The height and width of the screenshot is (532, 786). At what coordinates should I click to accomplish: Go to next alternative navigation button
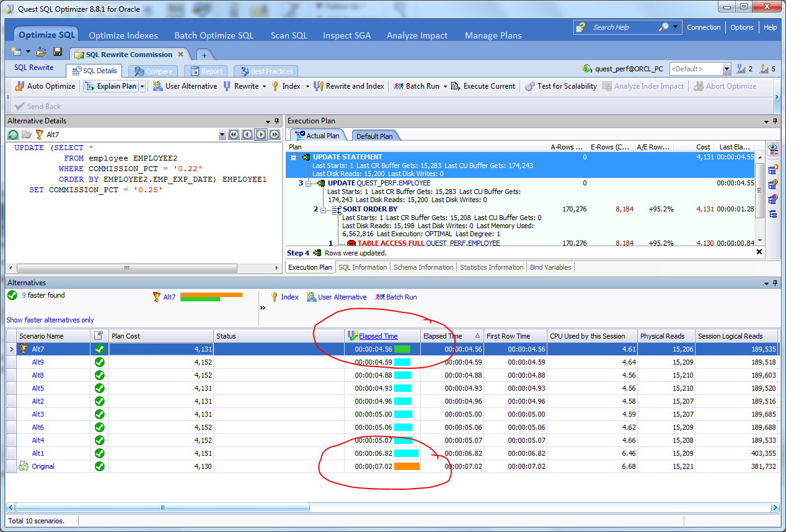pos(261,135)
